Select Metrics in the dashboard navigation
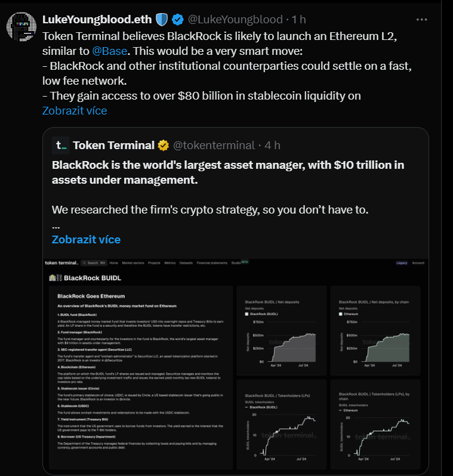The height and width of the screenshot is (476, 453). click(x=170, y=262)
